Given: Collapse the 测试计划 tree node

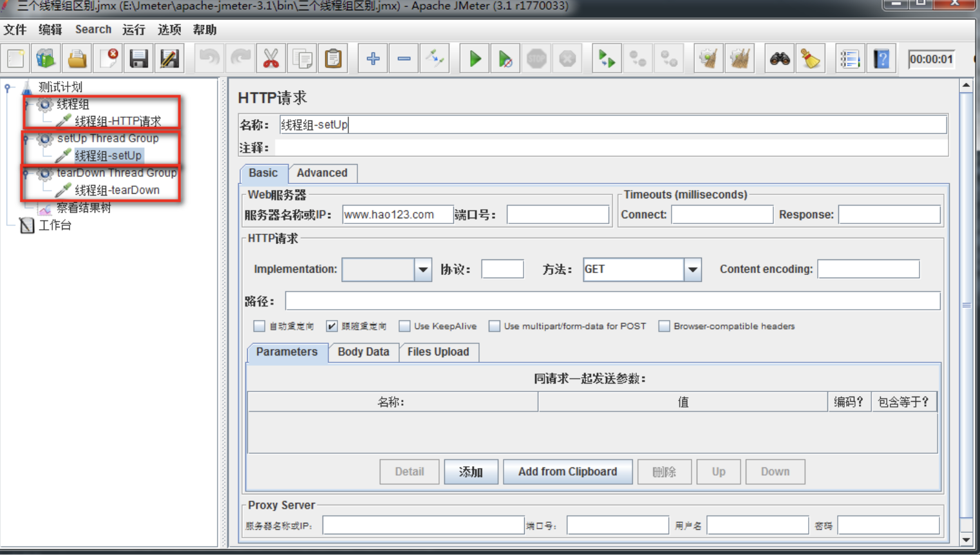Looking at the screenshot, I should point(8,87).
